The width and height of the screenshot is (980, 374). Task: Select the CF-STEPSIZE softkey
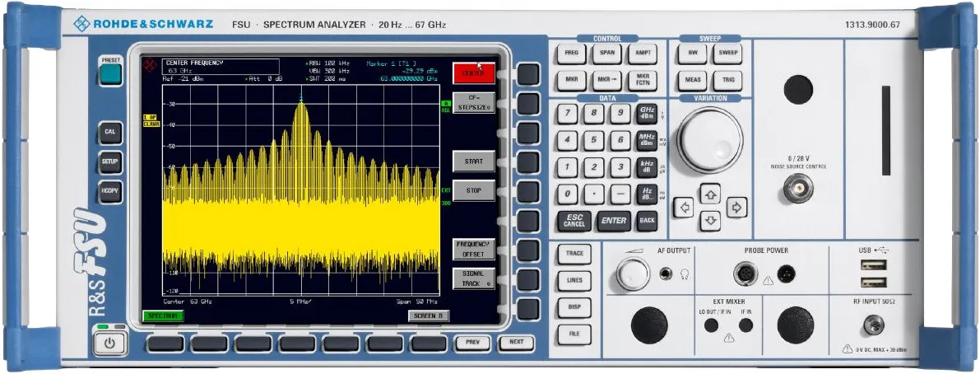[x=474, y=103]
